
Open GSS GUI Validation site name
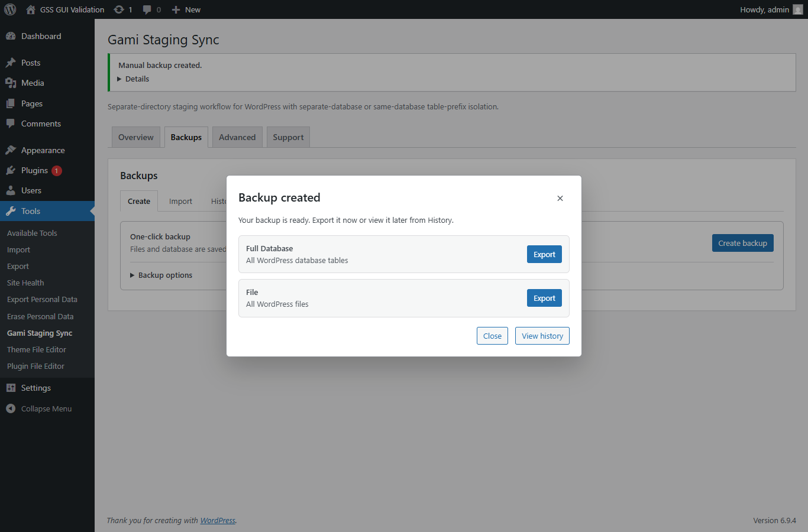72,9
